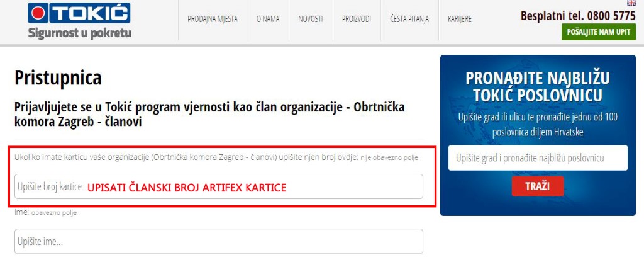This screenshot has width=644, height=262.
Task: Switch language via UK flag icon
Action: pos(631,3)
